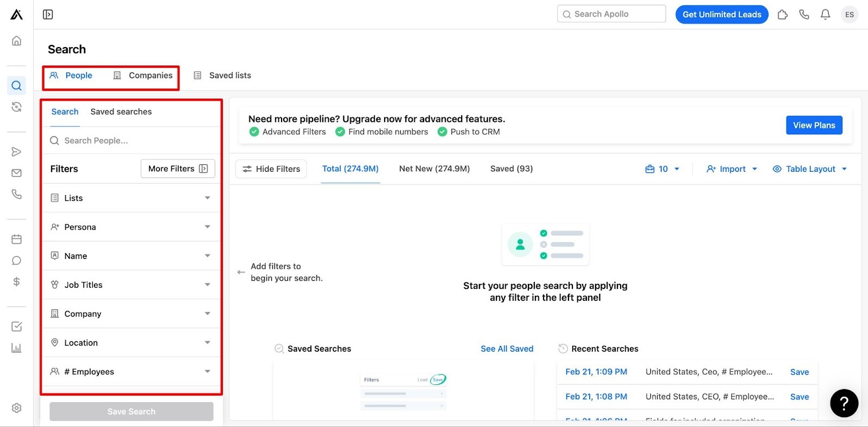Open the Deals dollar sign icon

pyautogui.click(x=17, y=282)
